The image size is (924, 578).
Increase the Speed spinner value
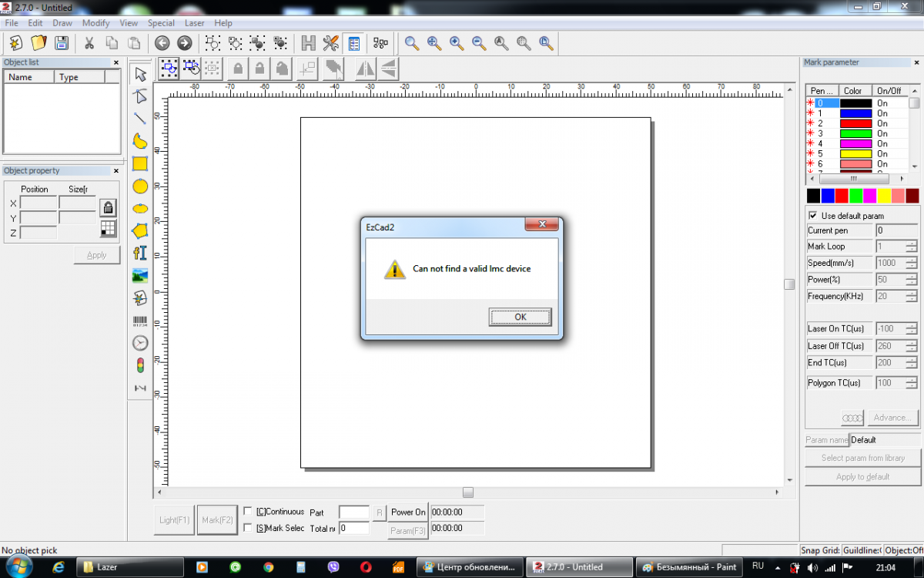click(x=912, y=260)
